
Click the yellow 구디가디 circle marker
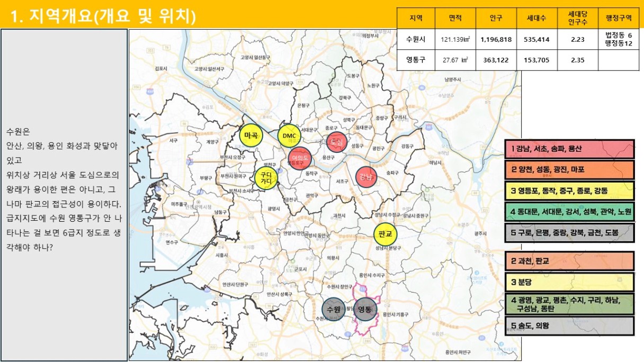[x=266, y=178]
